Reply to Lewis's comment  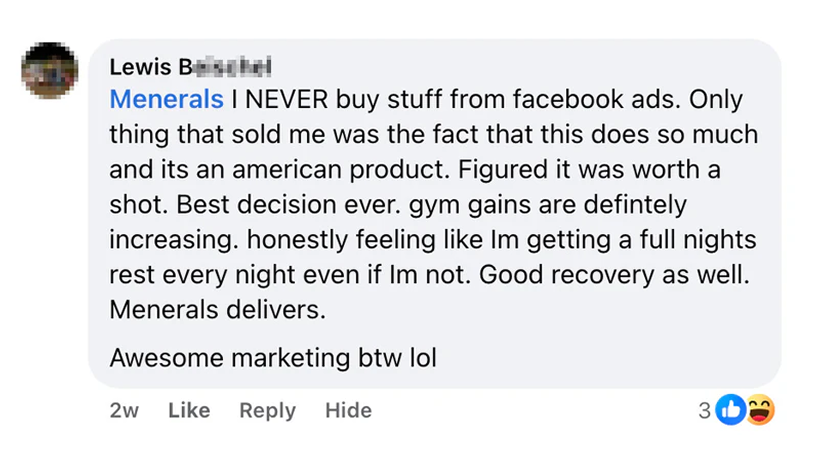[267, 410]
